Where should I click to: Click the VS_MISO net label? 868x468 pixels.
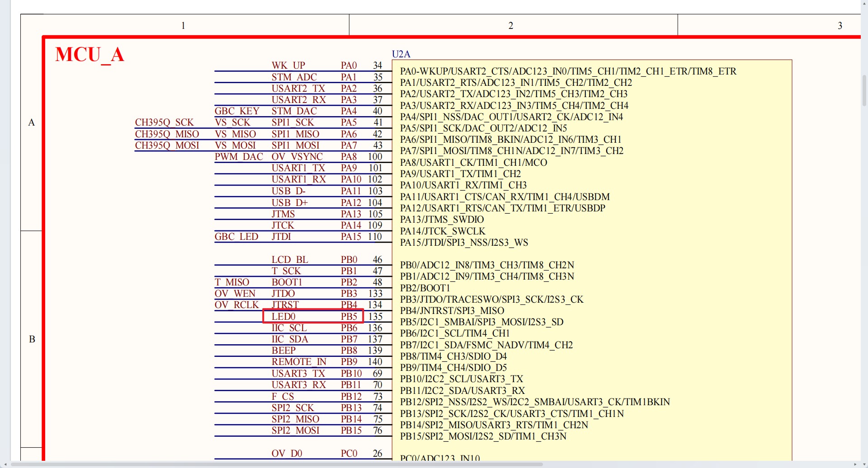(x=236, y=134)
